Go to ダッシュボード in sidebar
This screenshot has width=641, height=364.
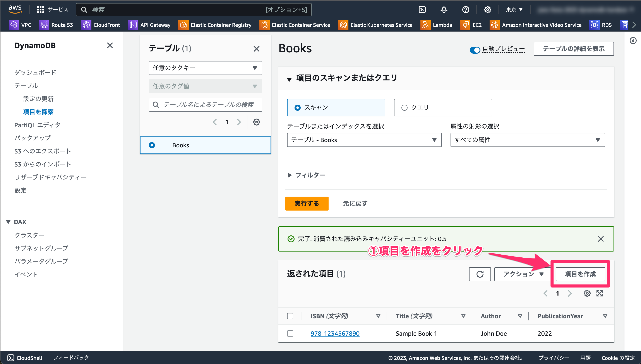pyautogui.click(x=35, y=73)
